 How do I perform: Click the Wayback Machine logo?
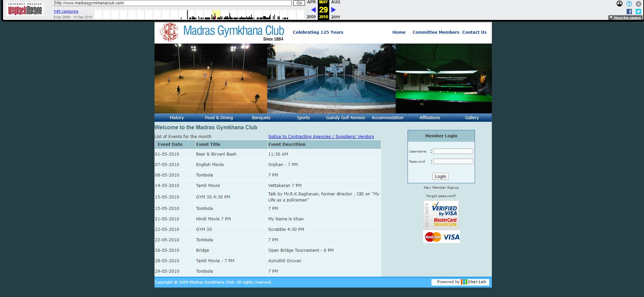(25, 9)
